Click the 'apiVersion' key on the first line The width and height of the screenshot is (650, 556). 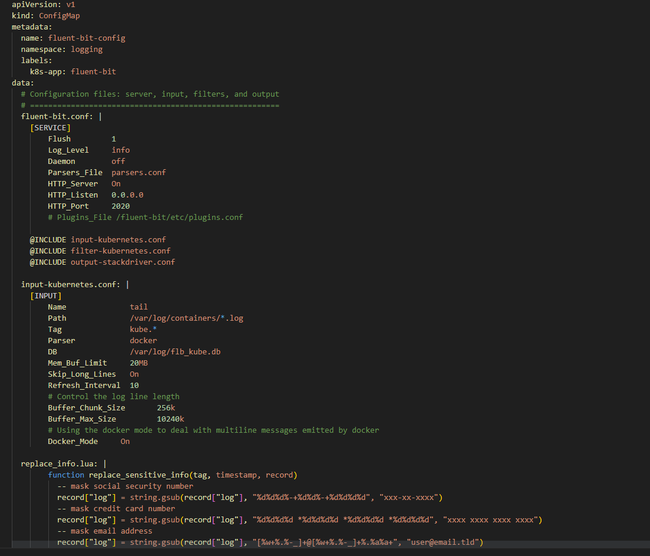[x=34, y=5]
